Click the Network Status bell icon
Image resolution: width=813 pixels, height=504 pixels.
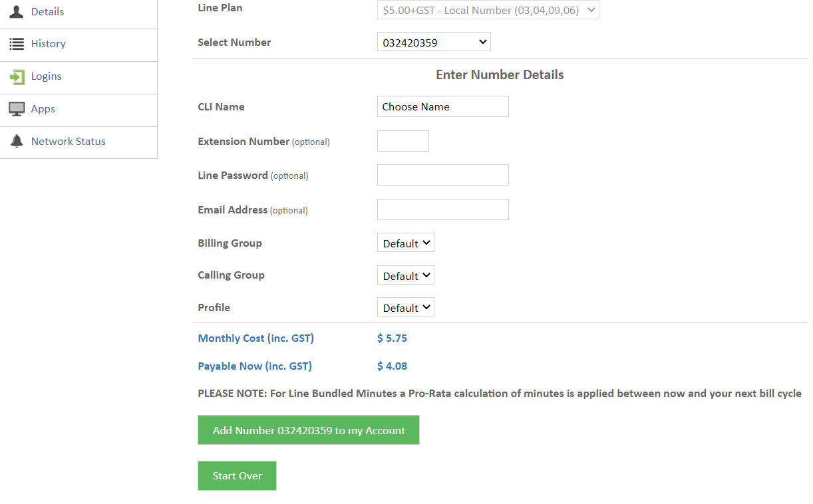(x=17, y=142)
